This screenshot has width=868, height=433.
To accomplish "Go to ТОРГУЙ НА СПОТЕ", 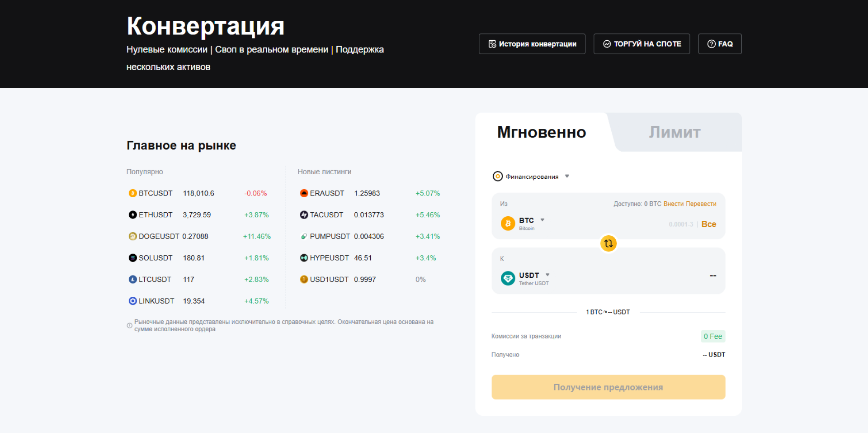I will [x=642, y=44].
